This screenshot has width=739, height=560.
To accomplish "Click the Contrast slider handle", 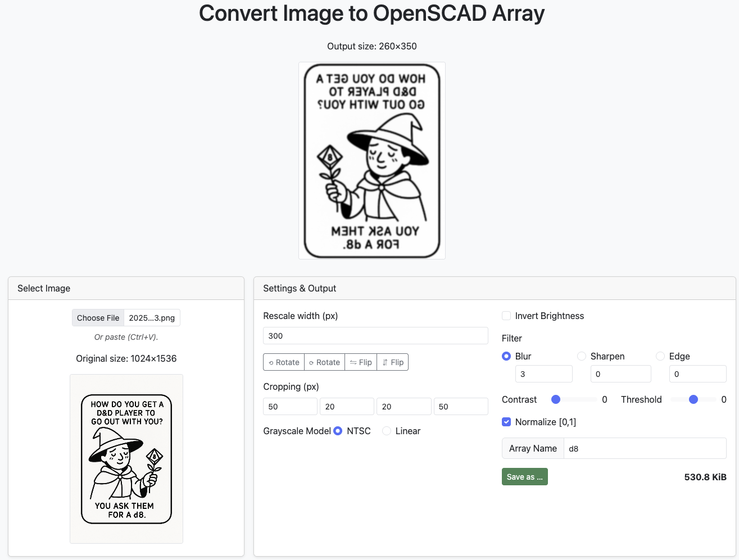I will (x=556, y=399).
